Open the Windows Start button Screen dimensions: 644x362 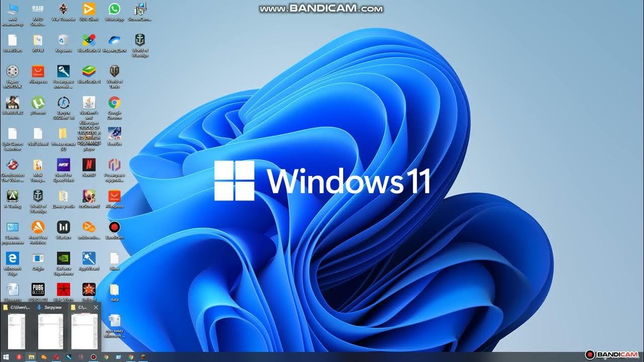[x=6, y=357]
